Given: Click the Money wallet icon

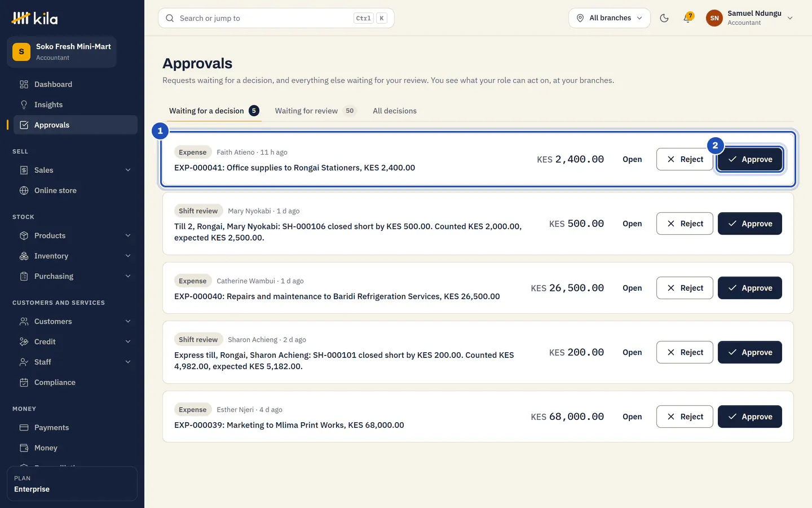Looking at the screenshot, I should click(x=24, y=448).
